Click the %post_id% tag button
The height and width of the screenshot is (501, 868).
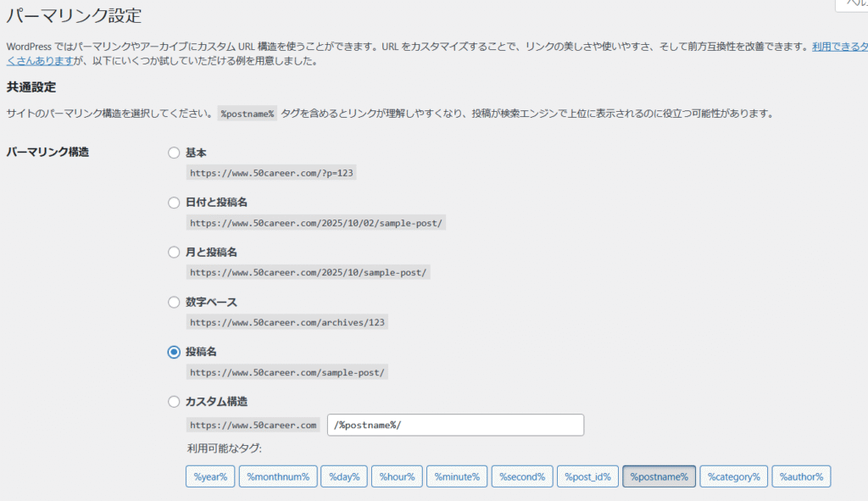click(587, 476)
